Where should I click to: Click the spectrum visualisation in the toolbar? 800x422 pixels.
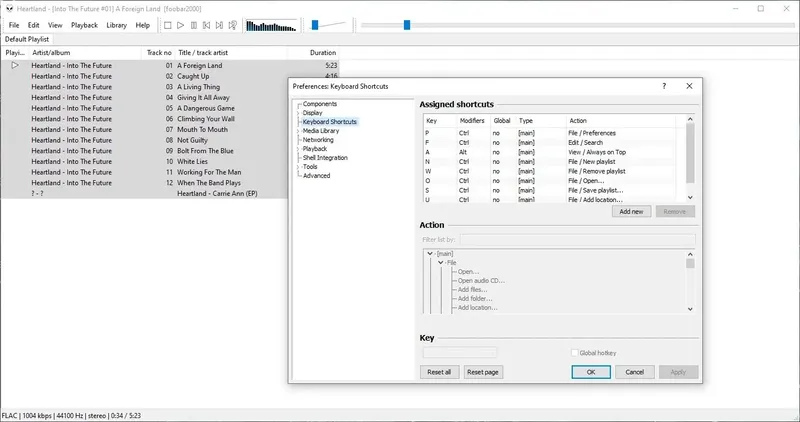pyautogui.click(x=271, y=26)
